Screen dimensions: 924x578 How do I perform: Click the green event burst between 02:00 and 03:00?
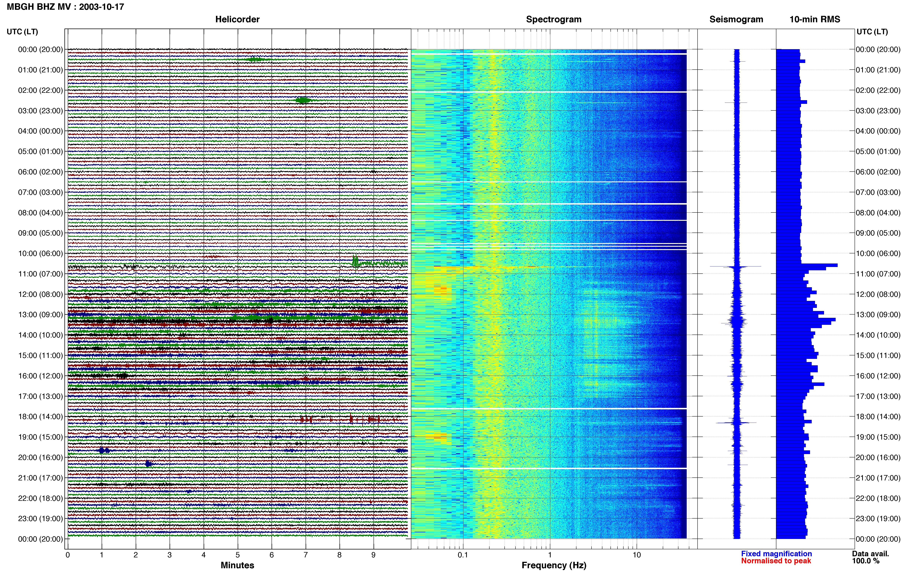303,100
